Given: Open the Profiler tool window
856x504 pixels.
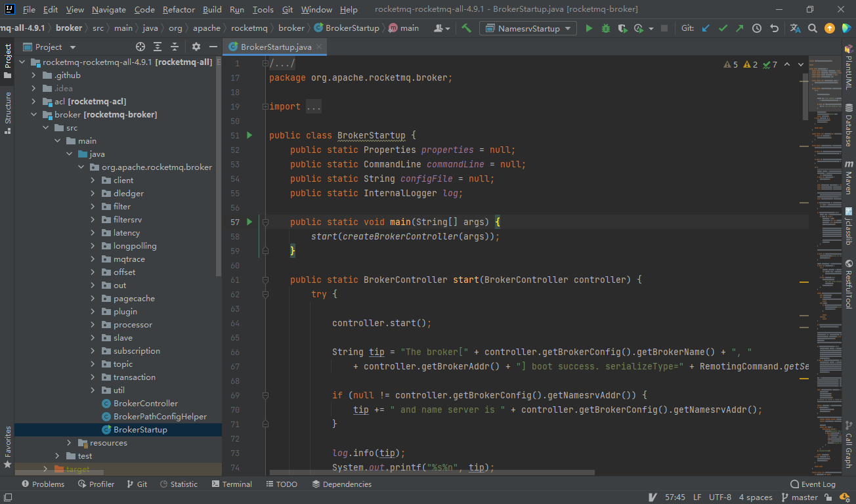Looking at the screenshot, I should coord(96,484).
